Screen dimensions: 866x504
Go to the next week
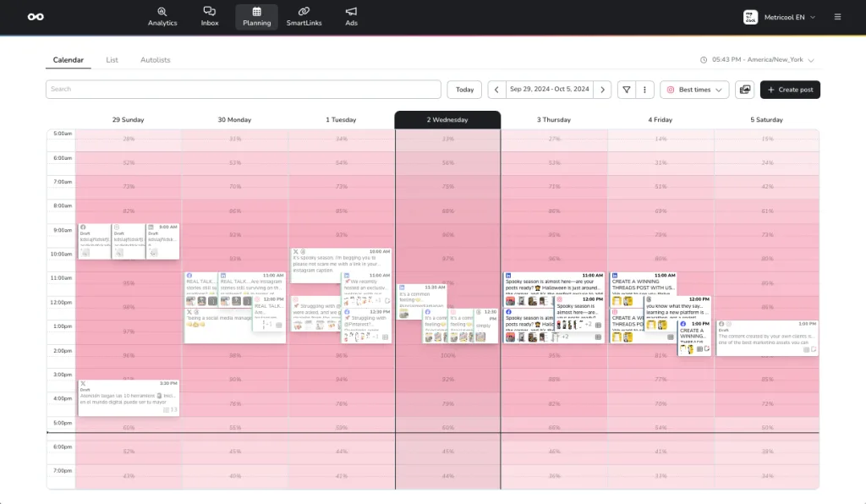point(602,90)
